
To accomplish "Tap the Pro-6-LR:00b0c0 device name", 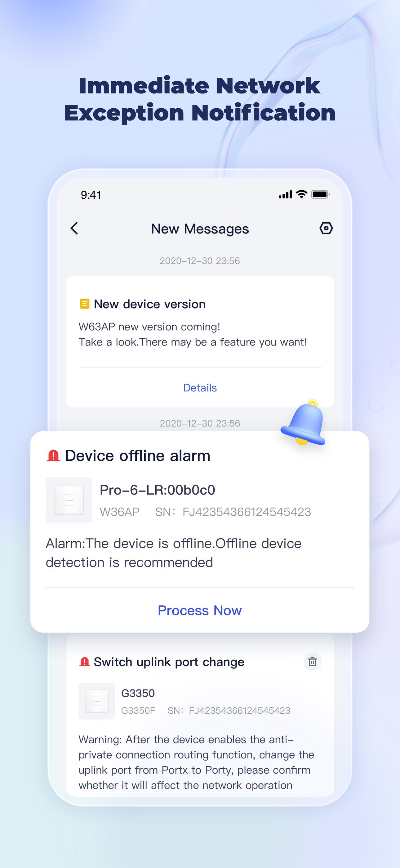I will 157,490.
